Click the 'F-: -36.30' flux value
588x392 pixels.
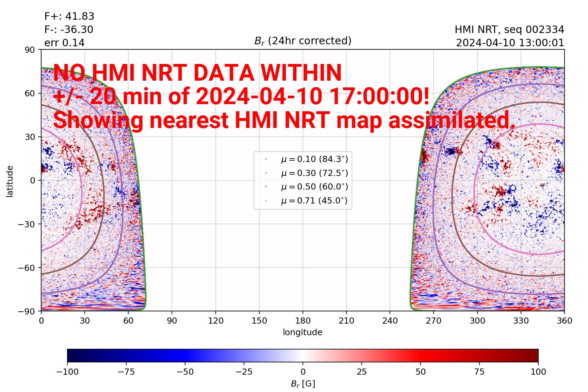point(69,30)
